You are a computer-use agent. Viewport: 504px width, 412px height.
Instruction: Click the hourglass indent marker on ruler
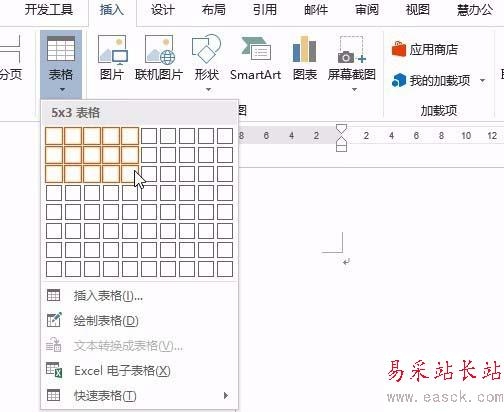coord(341,138)
